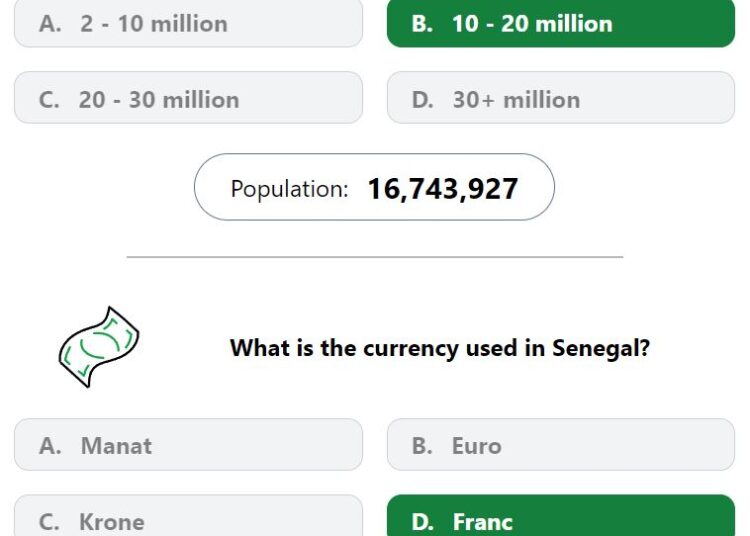Select answer B. 10 - 20 million
Screen dimensions: 750x536
pos(561,23)
